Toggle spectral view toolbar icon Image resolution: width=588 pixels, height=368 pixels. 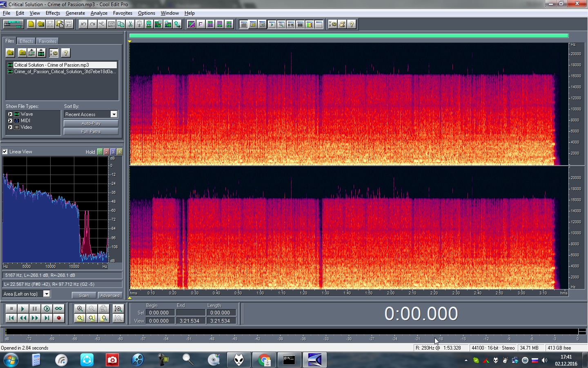coord(191,24)
